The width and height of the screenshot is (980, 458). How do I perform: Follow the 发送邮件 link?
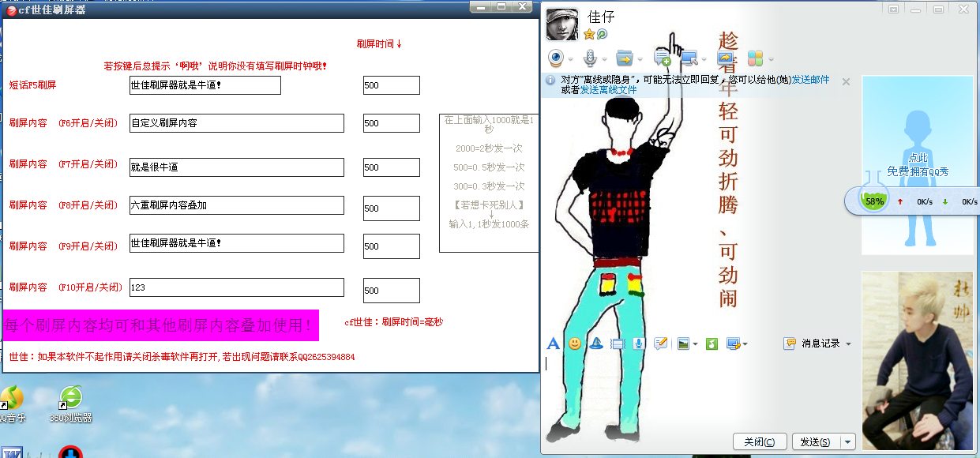pos(810,80)
